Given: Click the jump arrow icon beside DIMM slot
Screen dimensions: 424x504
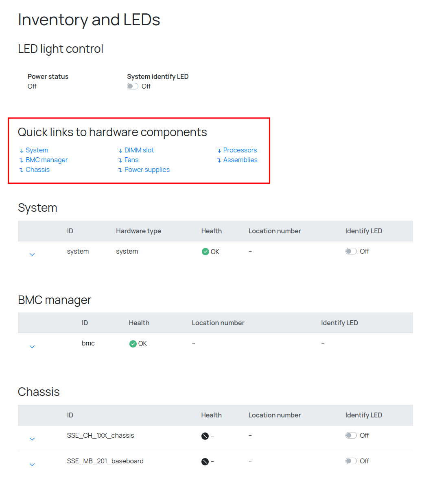Looking at the screenshot, I should click(x=120, y=151).
